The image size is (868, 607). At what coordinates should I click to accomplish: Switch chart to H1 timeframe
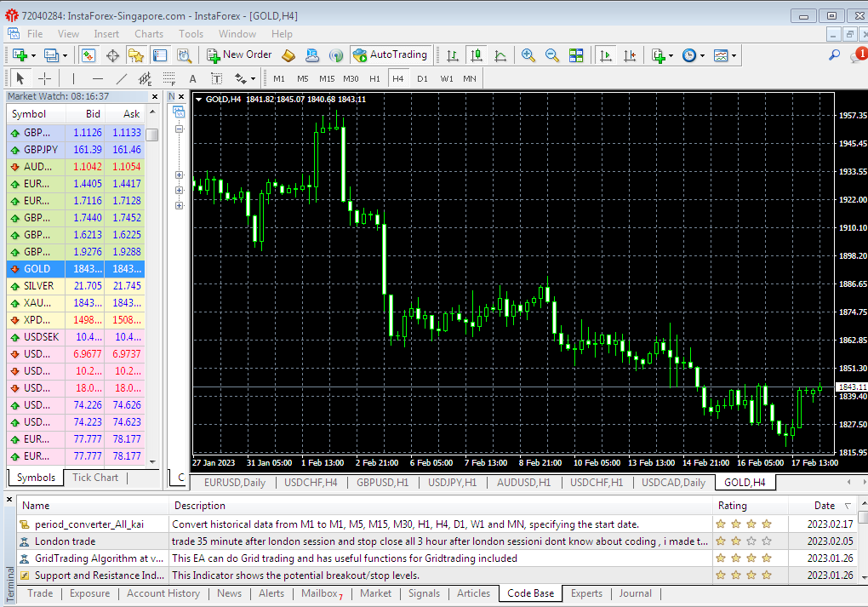[374, 78]
